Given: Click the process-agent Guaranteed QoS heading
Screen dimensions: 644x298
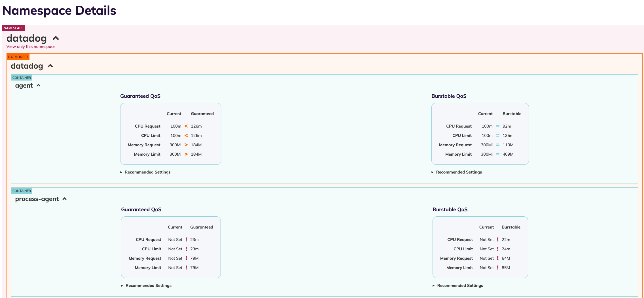Looking at the screenshot, I should [141, 210].
